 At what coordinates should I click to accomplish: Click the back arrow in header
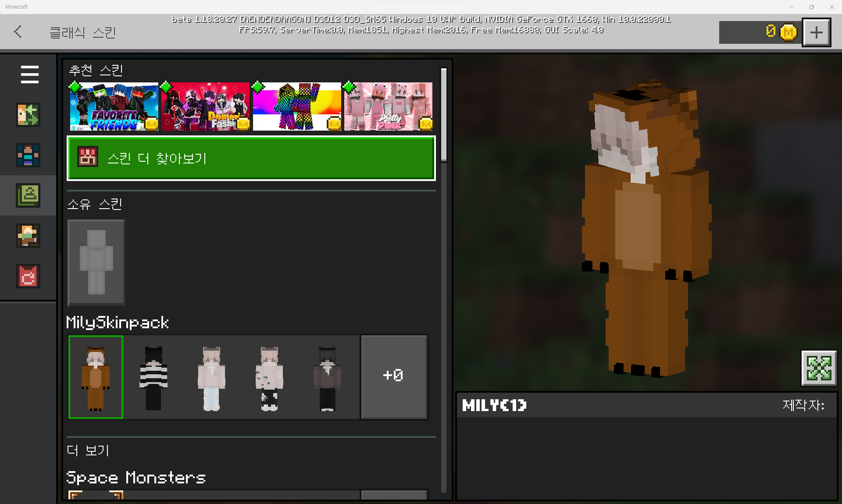click(18, 32)
